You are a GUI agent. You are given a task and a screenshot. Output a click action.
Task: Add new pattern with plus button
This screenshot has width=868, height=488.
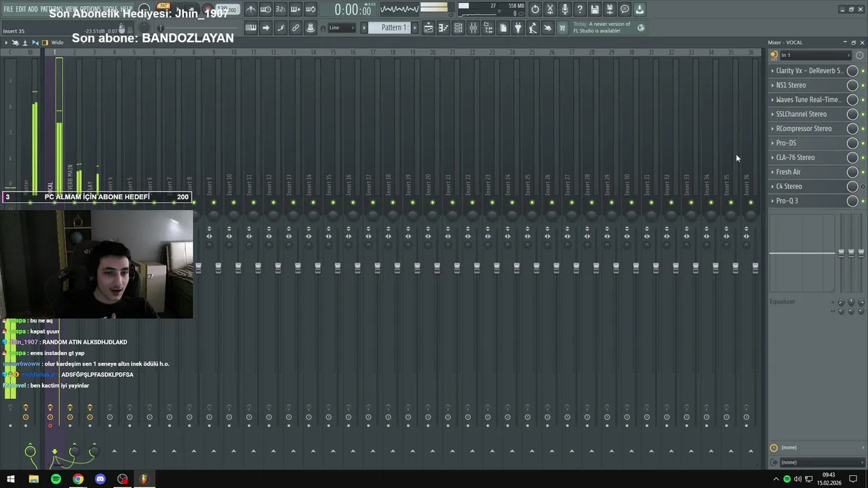pyautogui.click(x=414, y=28)
